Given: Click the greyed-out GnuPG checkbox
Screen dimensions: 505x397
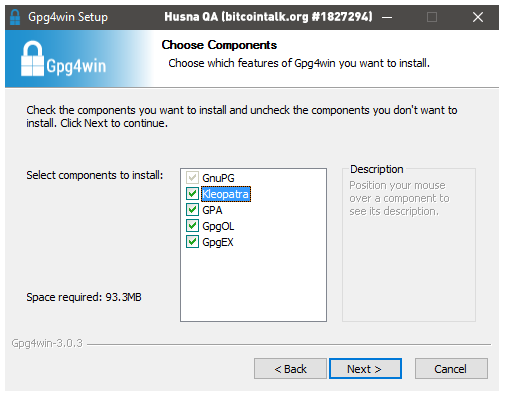Looking at the screenshot, I should [x=192, y=178].
